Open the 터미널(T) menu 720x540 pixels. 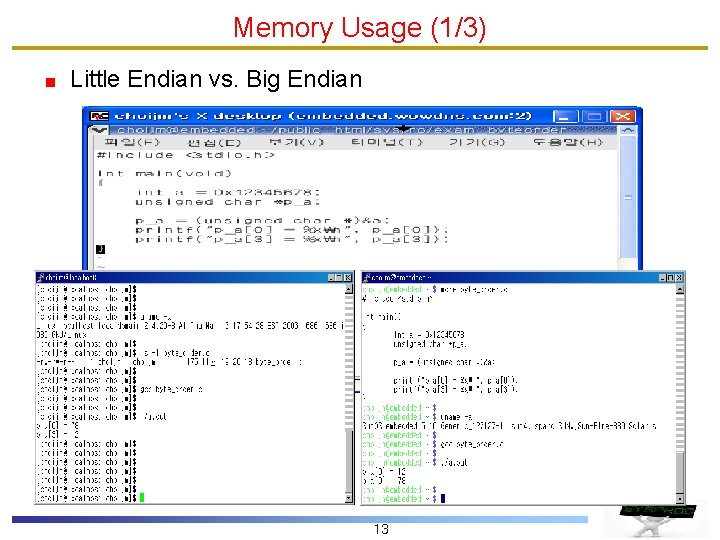386,142
